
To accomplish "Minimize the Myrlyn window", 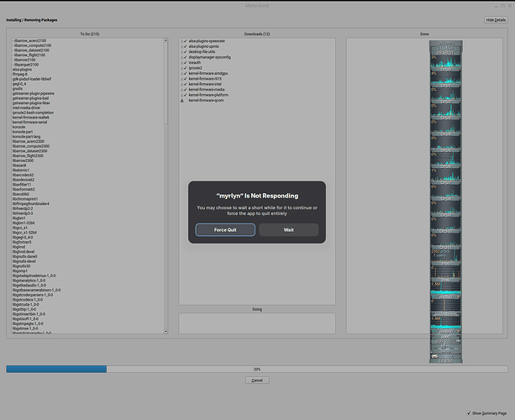I will point(497,6).
